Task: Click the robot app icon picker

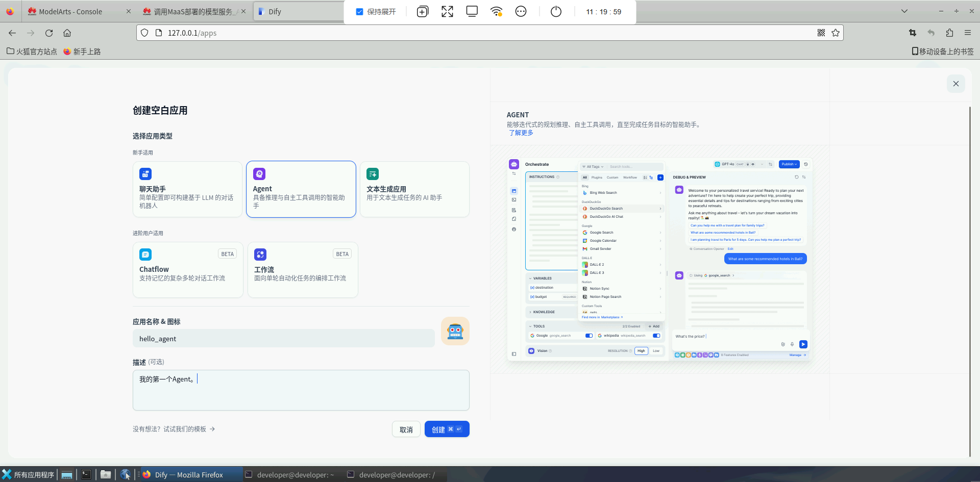Action: click(455, 332)
